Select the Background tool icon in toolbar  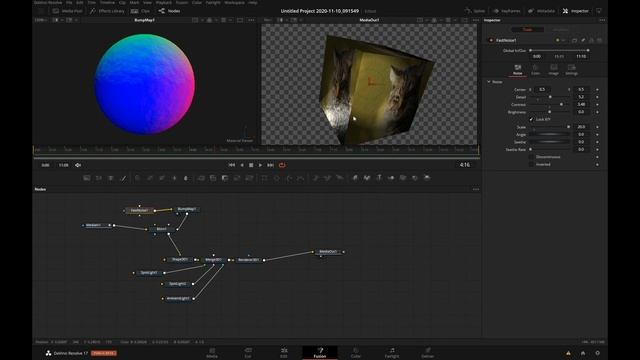(x=87, y=178)
